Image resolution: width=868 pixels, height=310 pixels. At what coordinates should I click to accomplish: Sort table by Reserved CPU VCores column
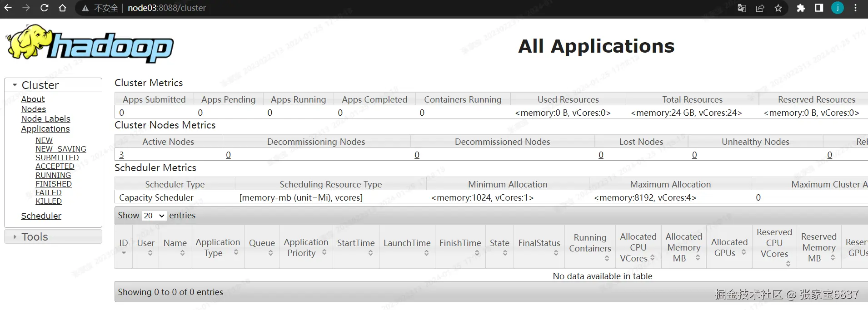tap(774, 246)
